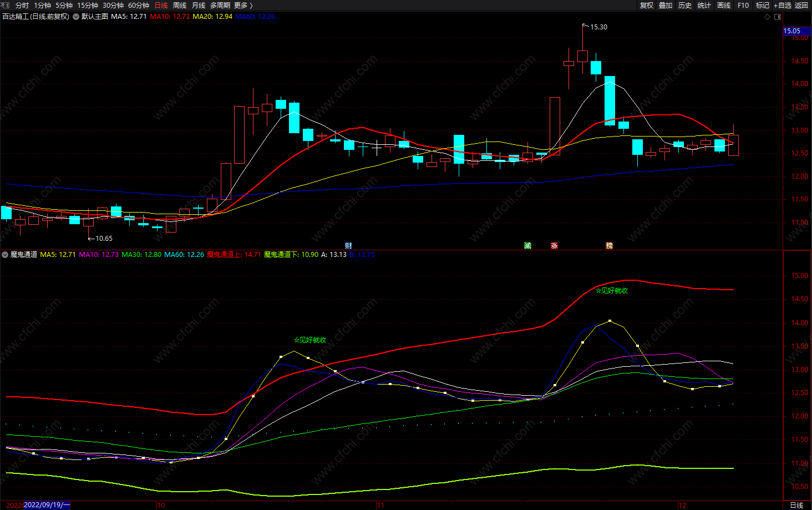Image resolution: width=812 pixels, height=510 pixels.
Task: Click the yellow MA20: 12.94 label
Action: click(x=212, y=17)
